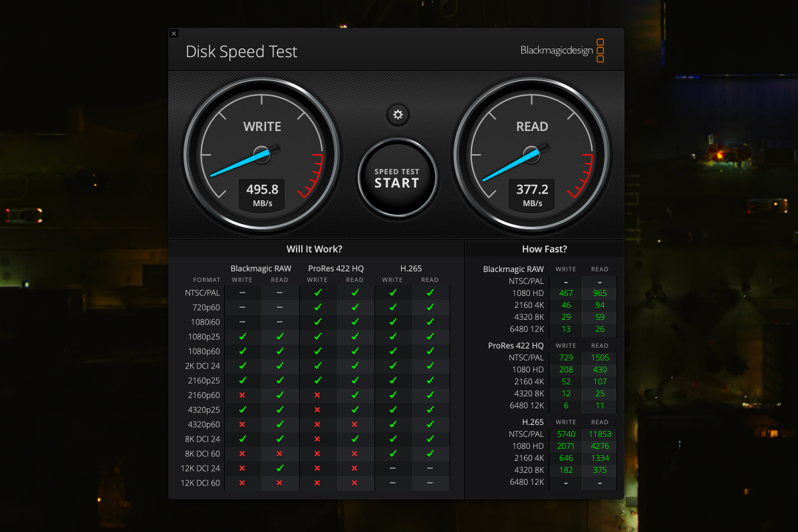Click the red cross for 2160p60 ProRes write
The width and height of the screenshot is (798, 532).
point(317,395)
